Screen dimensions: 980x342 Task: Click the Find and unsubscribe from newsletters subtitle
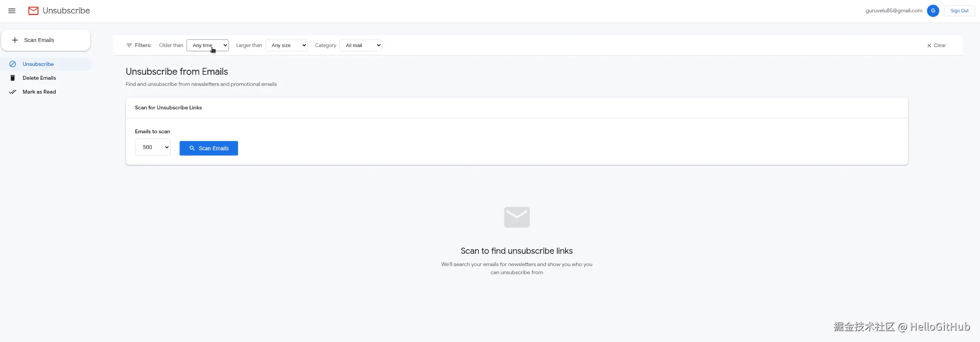[201, 84]
